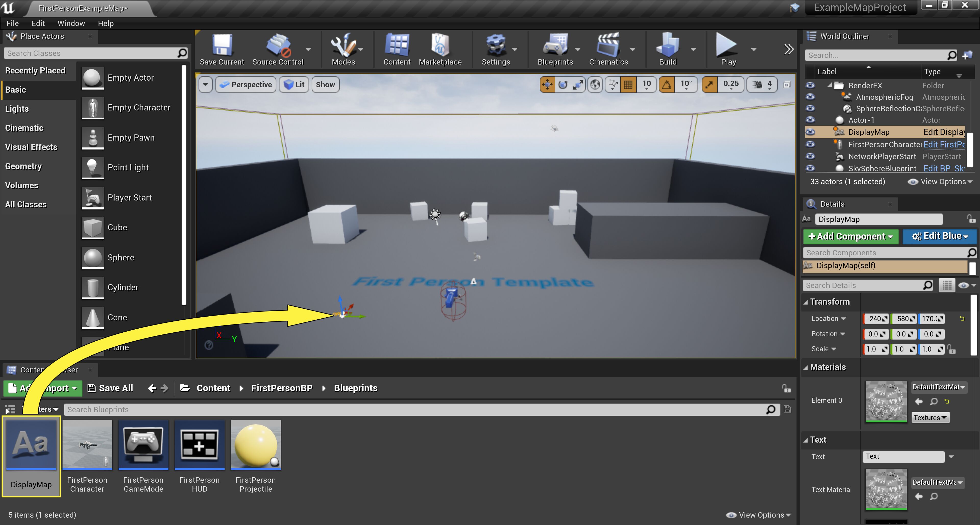
Task: Hide the DisplayMap actor via eye icon
Action: (x=810, y=132)
